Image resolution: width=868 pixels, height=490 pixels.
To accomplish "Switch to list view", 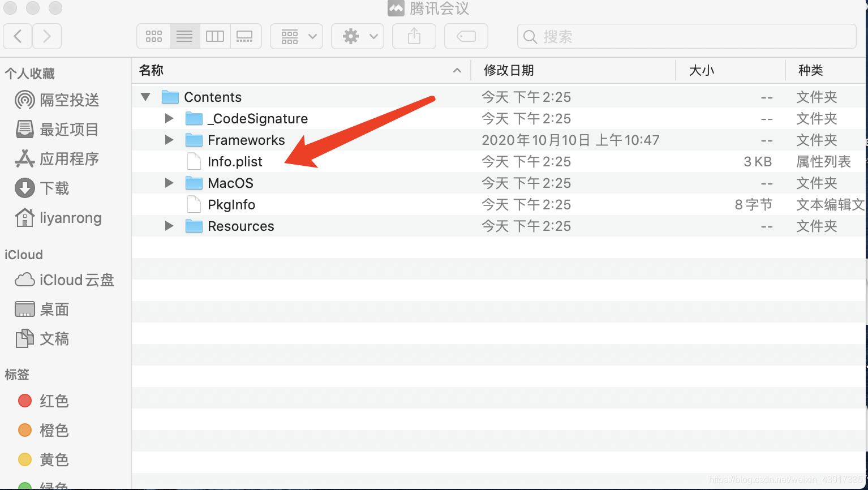I will coord(184,37).
